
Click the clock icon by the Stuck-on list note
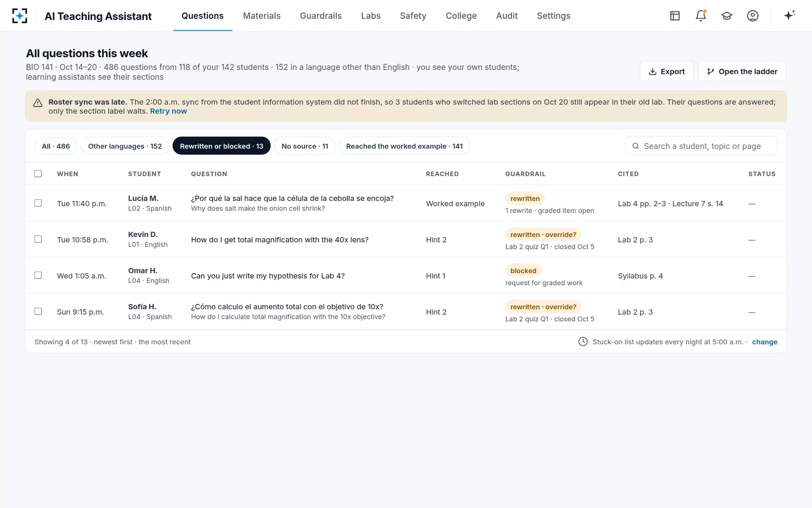tap(583, 341)
